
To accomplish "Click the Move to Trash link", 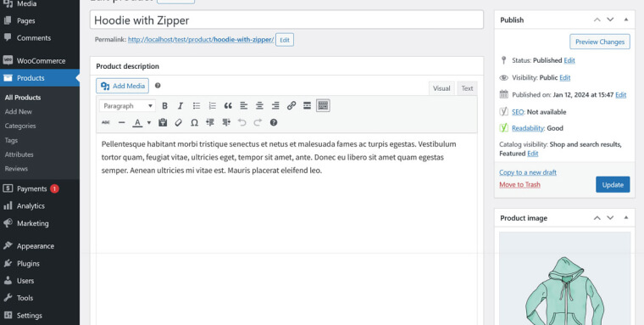I will (x=519, y=185).
